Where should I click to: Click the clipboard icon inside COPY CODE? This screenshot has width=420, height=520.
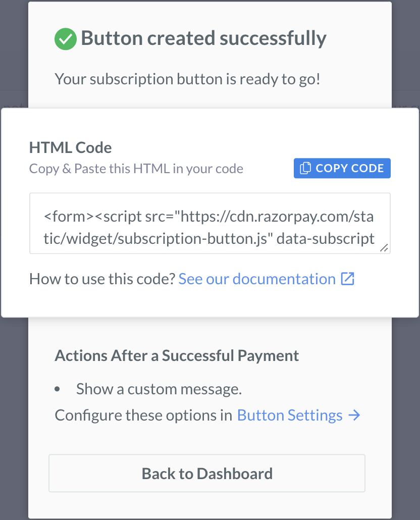305,168
